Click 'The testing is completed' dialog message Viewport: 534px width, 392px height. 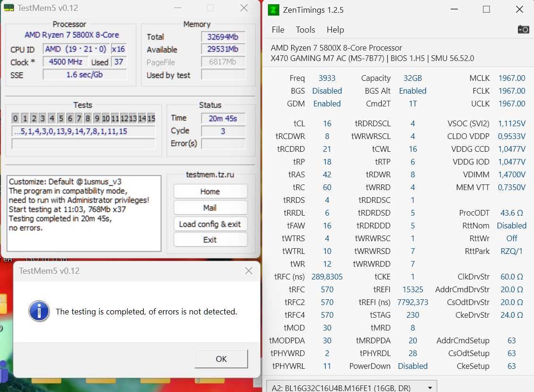pos(146,312)
